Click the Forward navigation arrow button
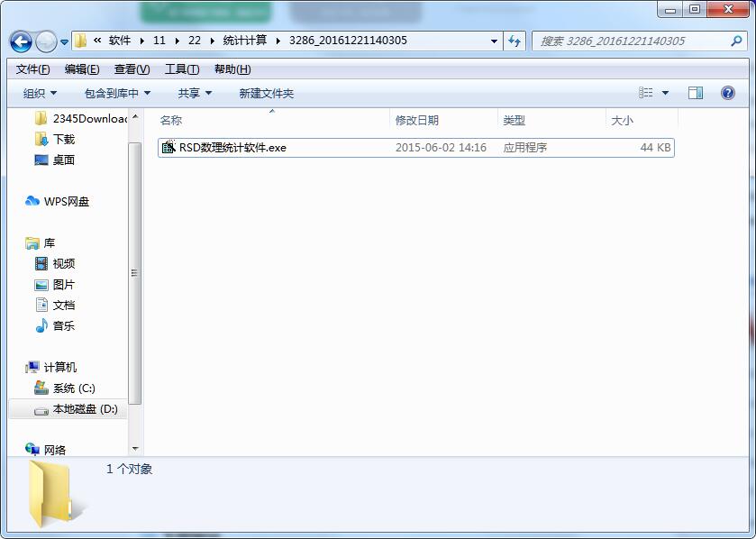 coord(47,41)
